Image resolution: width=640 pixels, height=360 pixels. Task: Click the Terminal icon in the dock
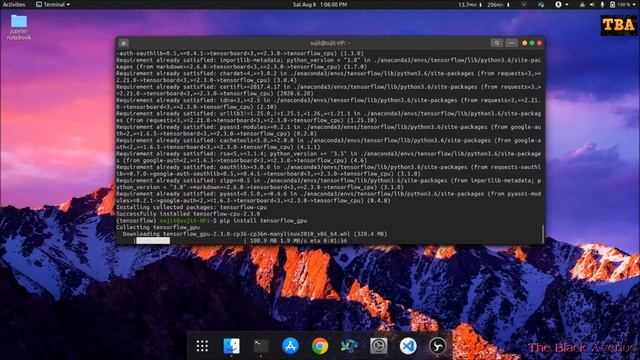click(x=261, y=346)
